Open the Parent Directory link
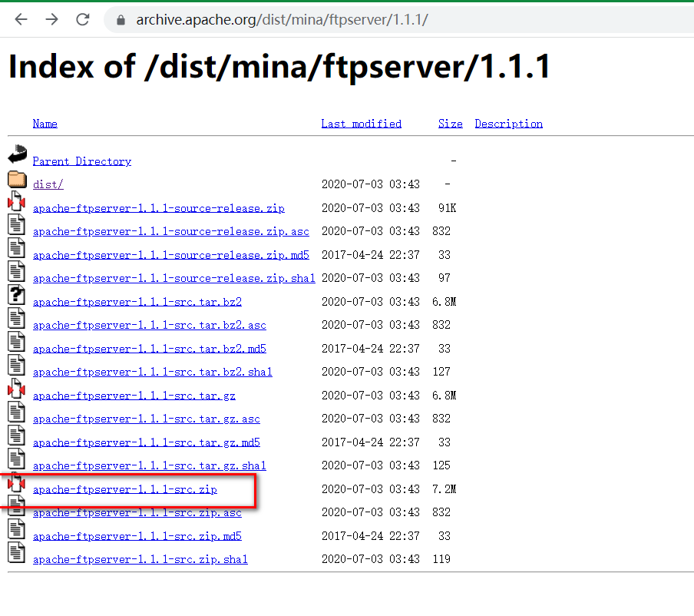Screen dimensions: 694x616 tap(82, 161)
